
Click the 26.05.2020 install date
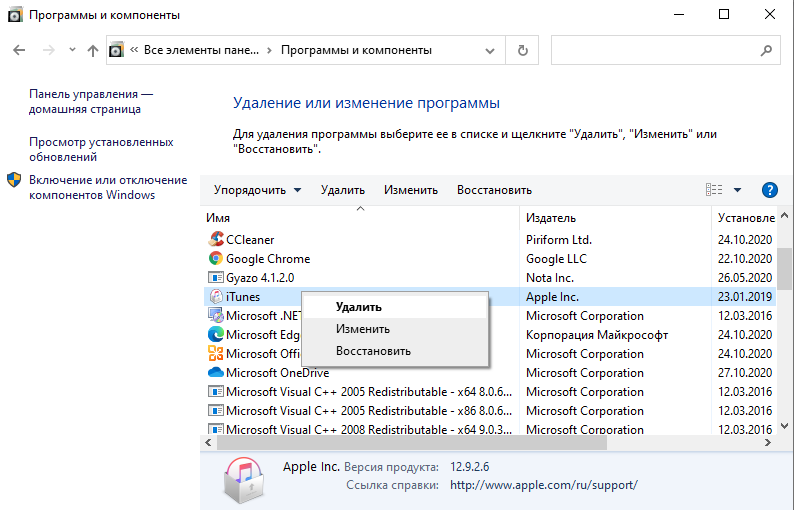click(745, 278)
